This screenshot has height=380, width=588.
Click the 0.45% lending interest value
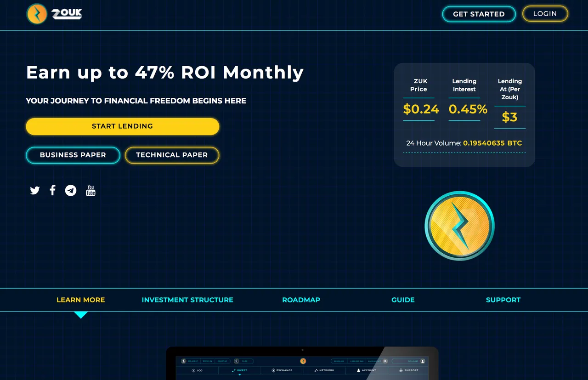468,109
